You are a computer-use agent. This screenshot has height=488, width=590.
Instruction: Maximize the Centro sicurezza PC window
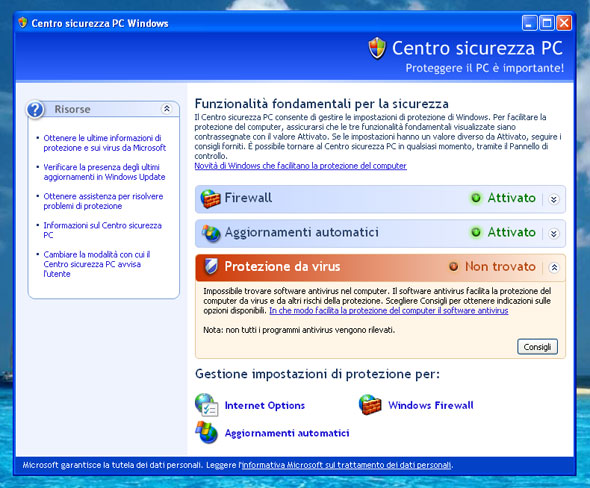click(x=547, y=23)
